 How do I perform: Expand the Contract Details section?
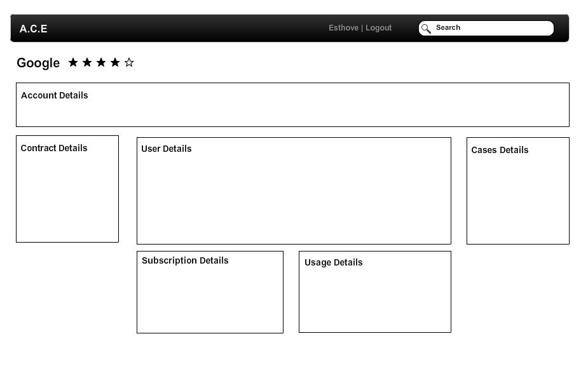[54, 148]
